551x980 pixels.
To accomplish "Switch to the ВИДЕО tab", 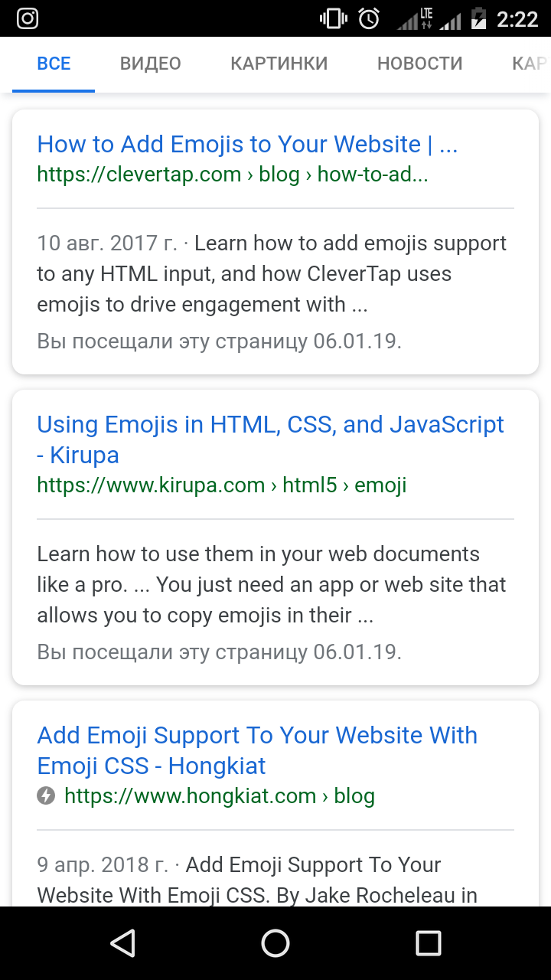I will pos(150,64).
